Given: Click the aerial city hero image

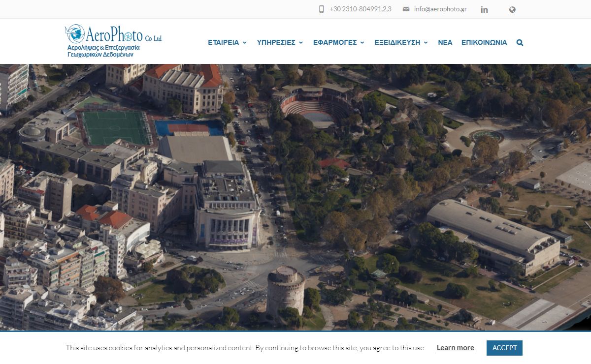Looking at the screenshot, I should [295, 197].
